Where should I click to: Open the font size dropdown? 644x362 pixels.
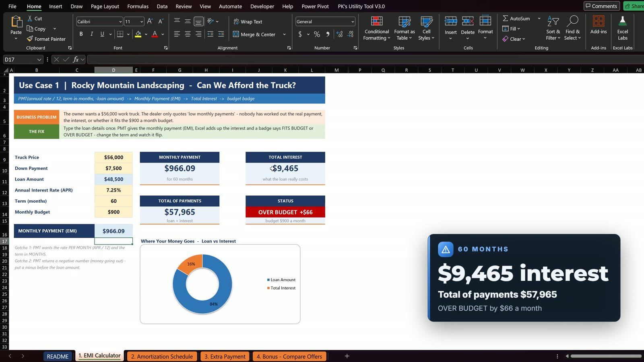(142, 22)
